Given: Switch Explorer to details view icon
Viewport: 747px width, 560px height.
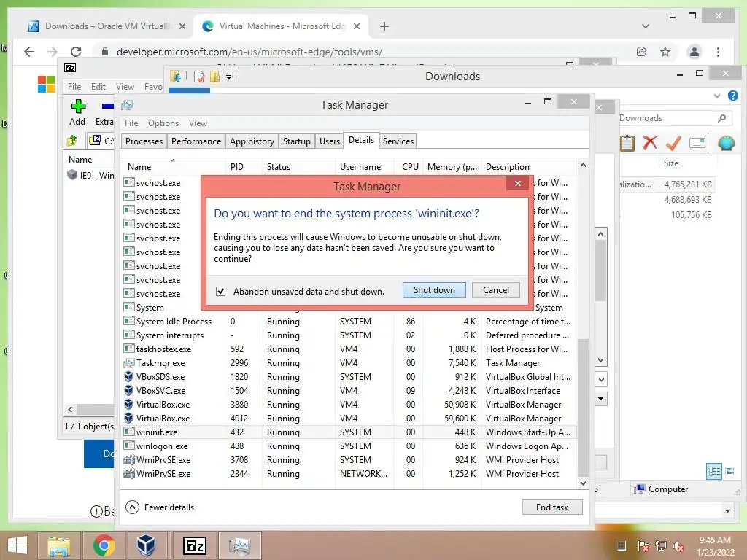Looking at the screenshot, I should coord(714,472).
